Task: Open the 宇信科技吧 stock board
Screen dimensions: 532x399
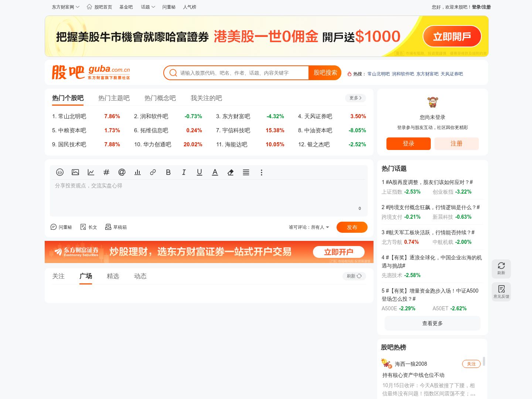Action: 233,130
